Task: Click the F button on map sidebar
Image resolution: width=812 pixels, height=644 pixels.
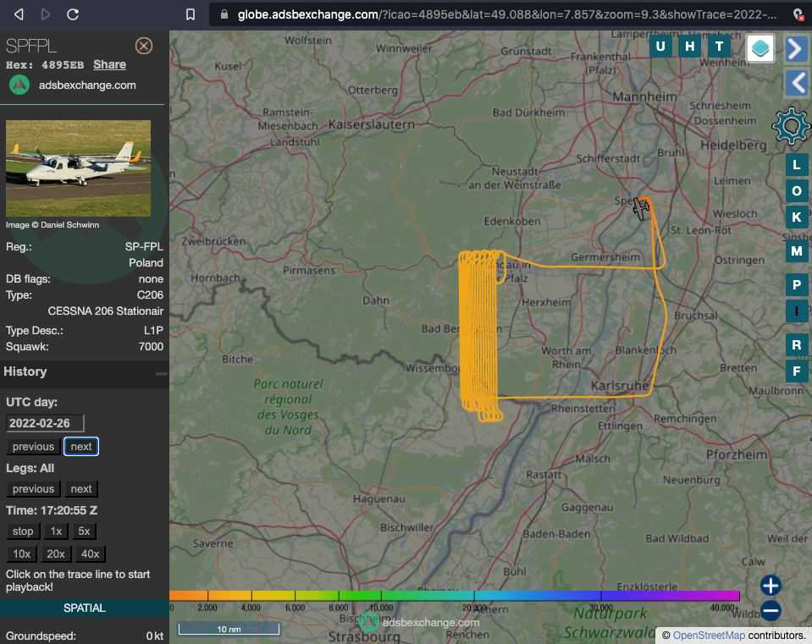Action: (x=797, y=372)
